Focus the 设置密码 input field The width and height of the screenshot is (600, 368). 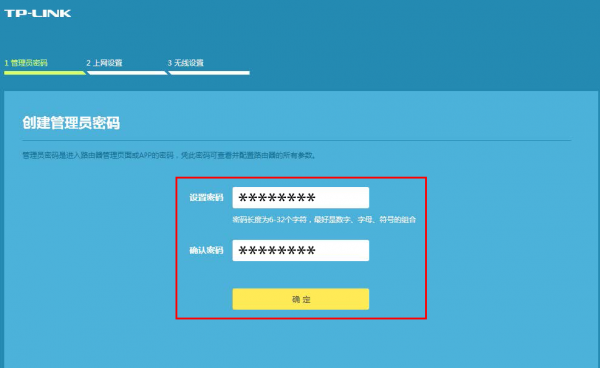point(301,197)
